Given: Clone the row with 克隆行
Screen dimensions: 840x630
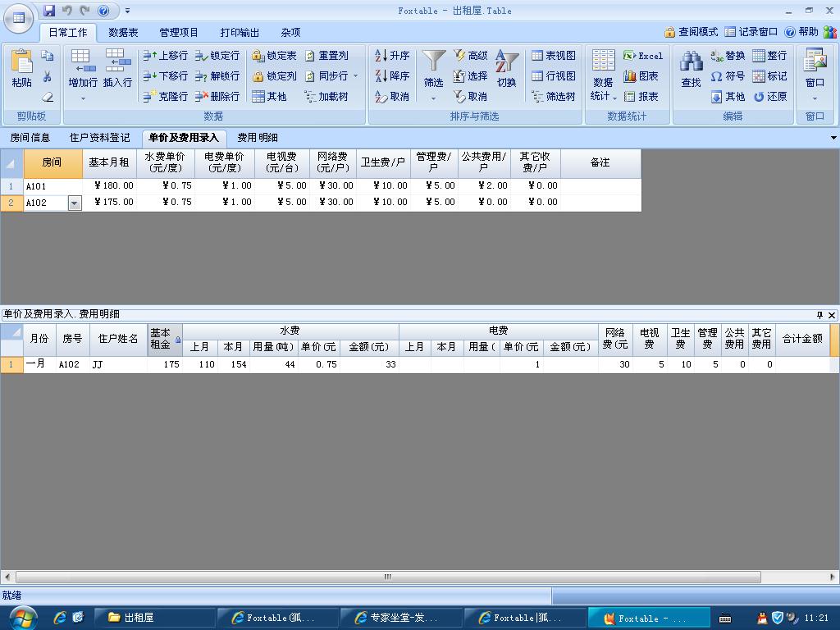Looking at the screenshot, I should [x=165, y=97].
